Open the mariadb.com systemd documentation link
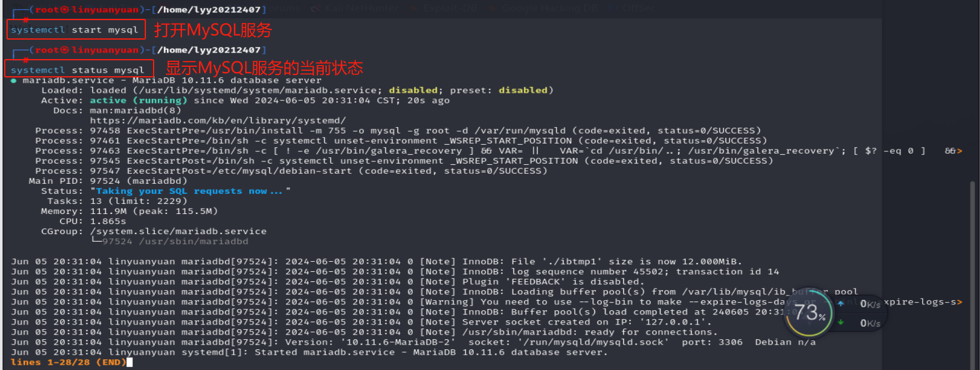Viewport: 980px width, 370px height. click(217, 121)
